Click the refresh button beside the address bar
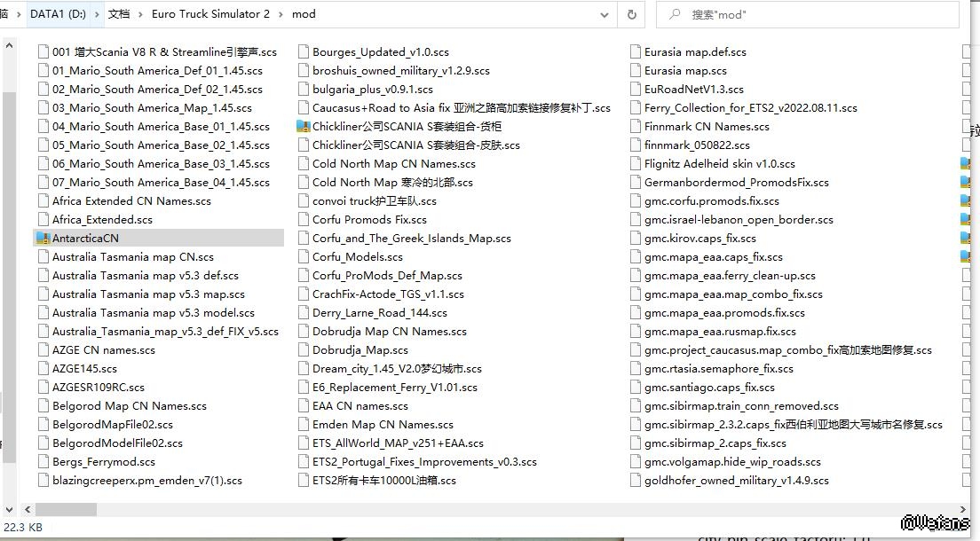Image resolution: width=980 pixels, height=541 pixels. click(x=631, y=14)
